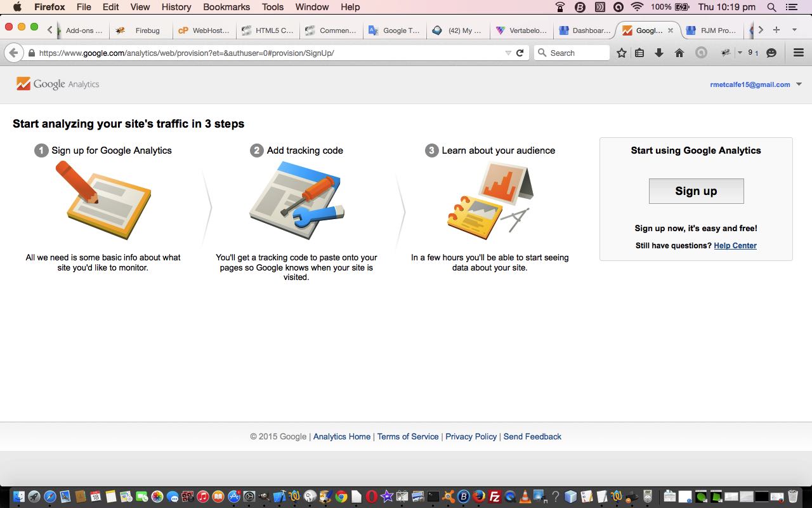Switch to the WebHost cPanel tab
Viewport: 812px width, 508px height.
pyautogui.click(x=204, y=30)
